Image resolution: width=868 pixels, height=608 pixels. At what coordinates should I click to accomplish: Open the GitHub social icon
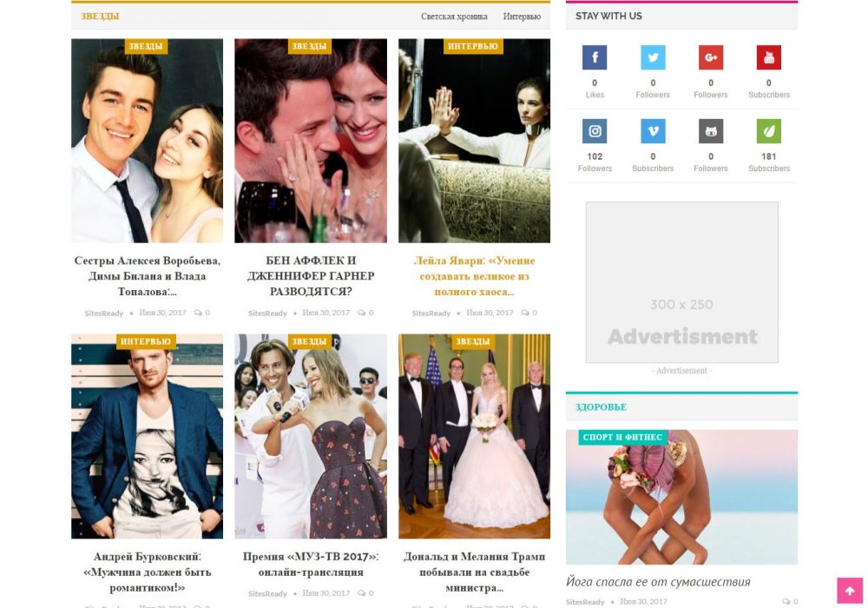click(x=711, y=131)
